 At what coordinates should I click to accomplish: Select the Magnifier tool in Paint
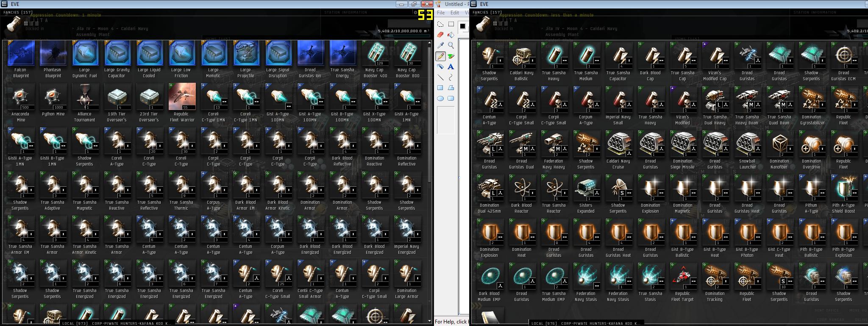coord(451,45)
